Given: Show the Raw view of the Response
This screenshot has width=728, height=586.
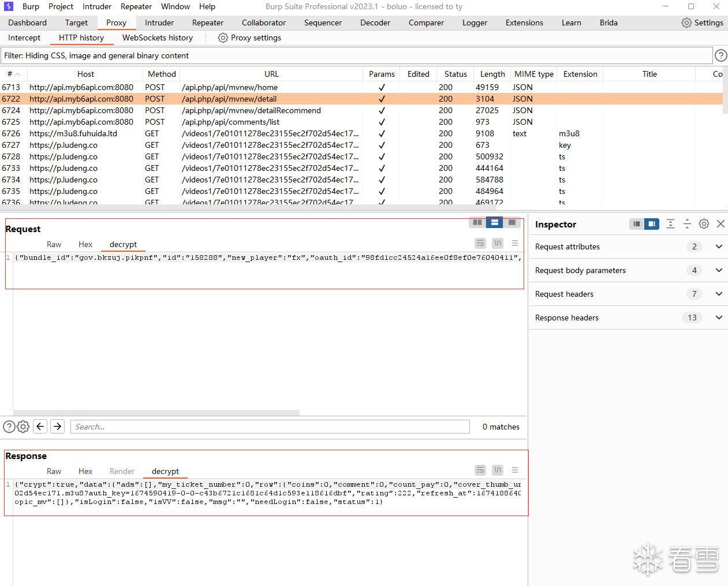Looking at the screenshot, I should coord(54,471).
